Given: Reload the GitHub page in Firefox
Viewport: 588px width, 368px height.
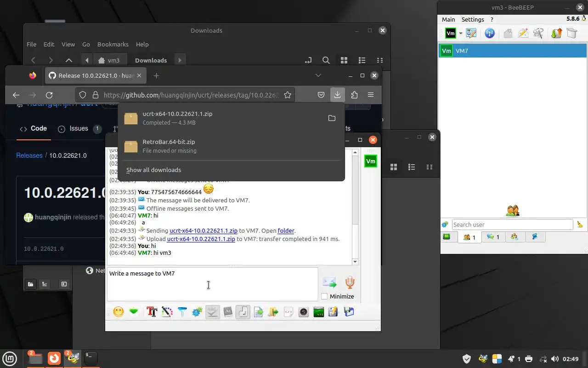Looking at the screenshot, I should pyautogui.click(x=49, y=95).
